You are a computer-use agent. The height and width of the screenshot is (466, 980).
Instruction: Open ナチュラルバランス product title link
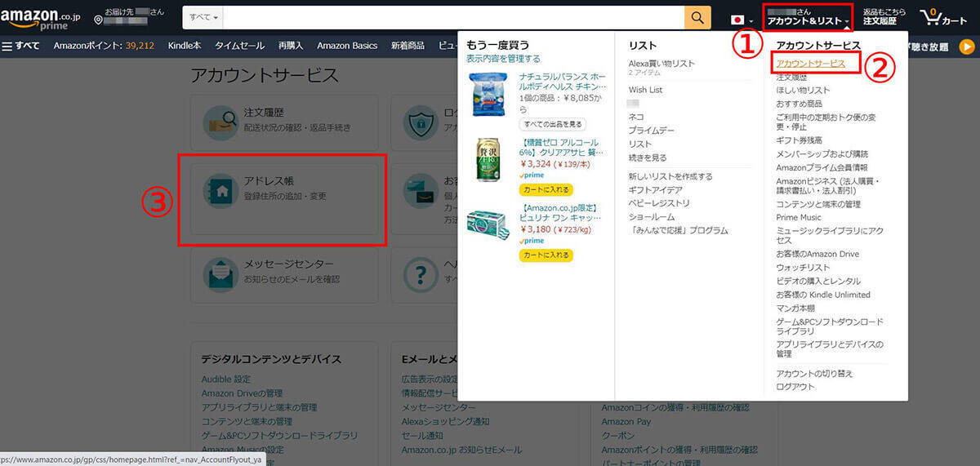click(x=563, y=81)
